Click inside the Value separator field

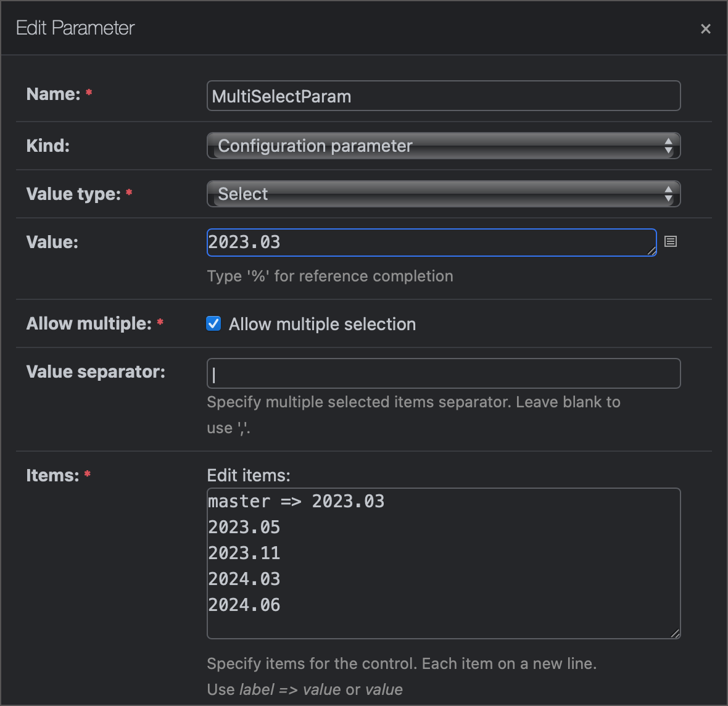tap(443, 373)
